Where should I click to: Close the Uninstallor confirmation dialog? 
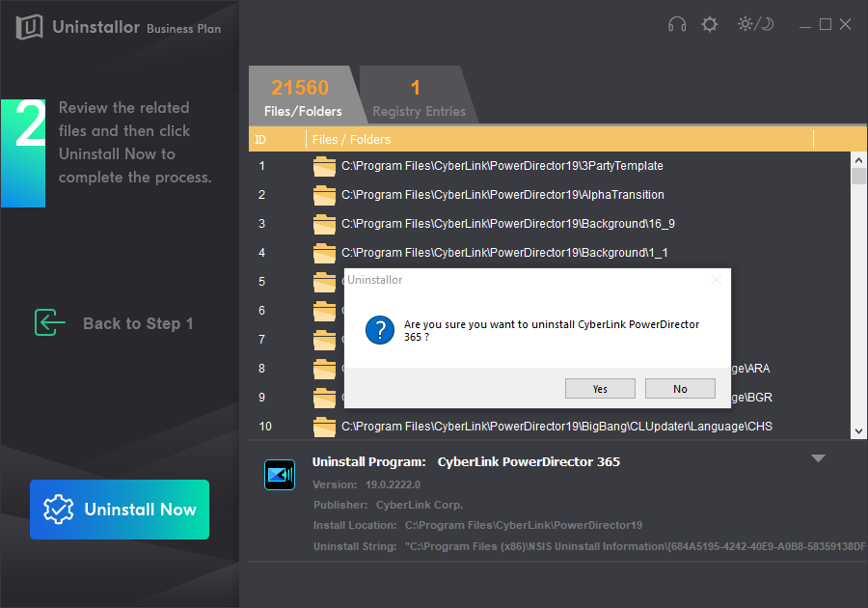click(x=717, y=280)
